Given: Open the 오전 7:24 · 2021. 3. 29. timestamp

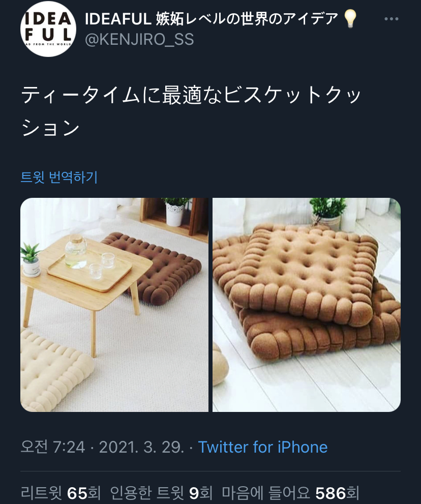Looking at the screenshot, I should pyautogui.click(x=102, y=447).
